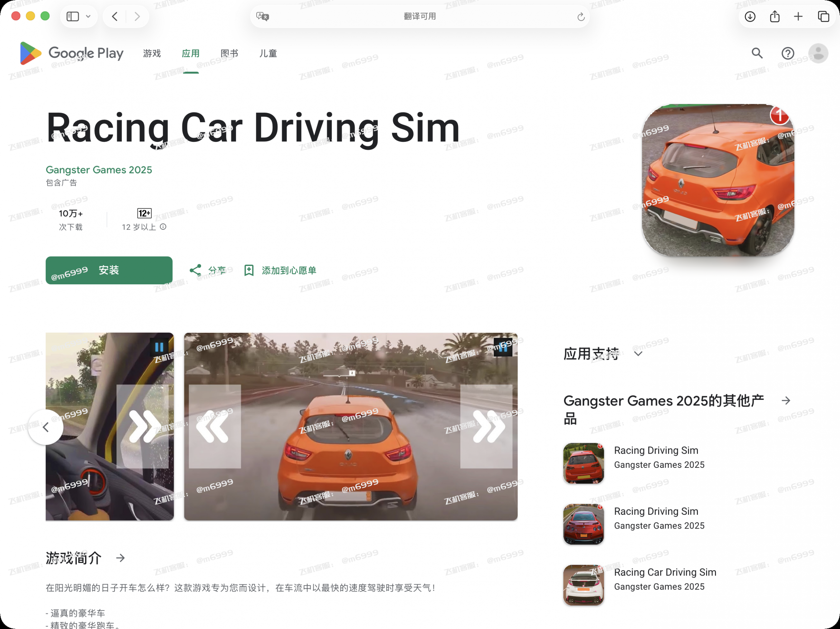
Task: Select the 应用 tab
Action: click(191, 54)
